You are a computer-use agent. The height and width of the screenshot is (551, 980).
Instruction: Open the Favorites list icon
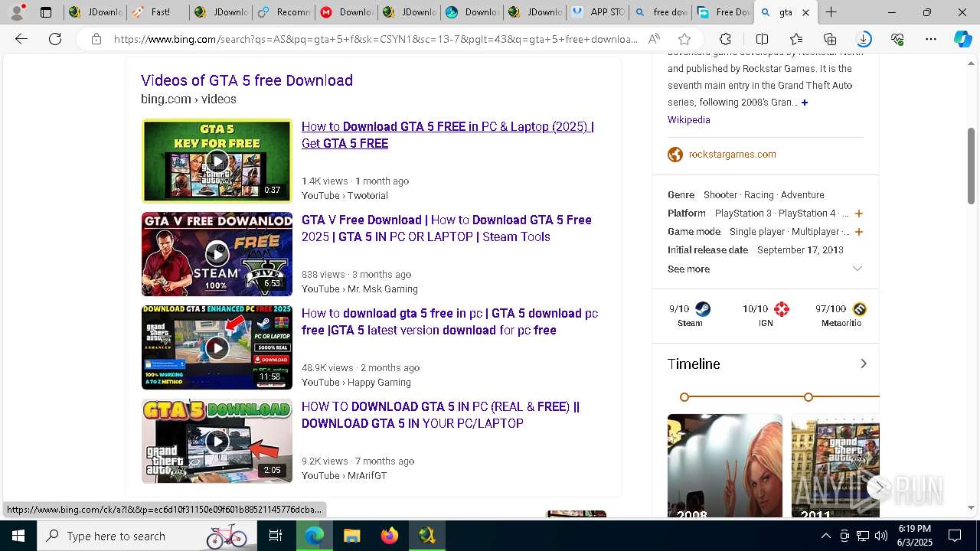796,39
